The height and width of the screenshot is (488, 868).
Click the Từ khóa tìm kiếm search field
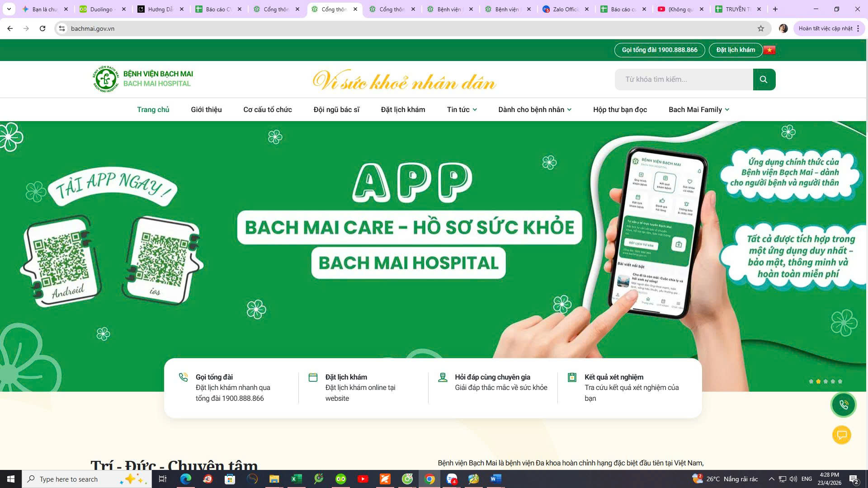click(683, 80)
